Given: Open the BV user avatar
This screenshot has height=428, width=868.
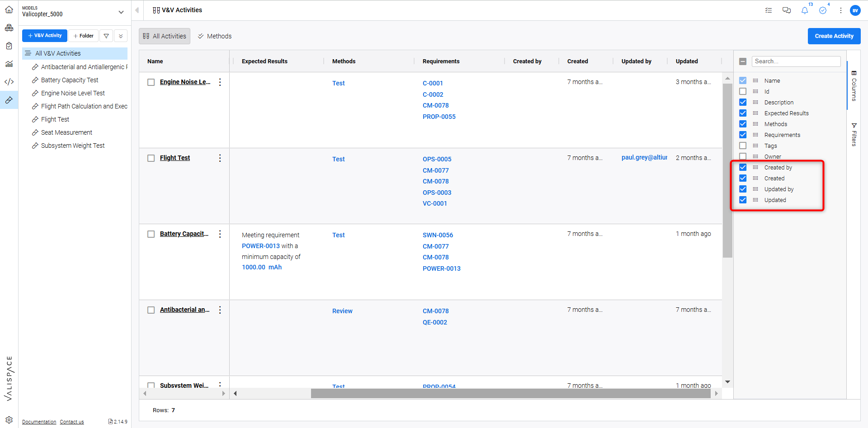Looking at the screenshot, I should coord(855,10).
